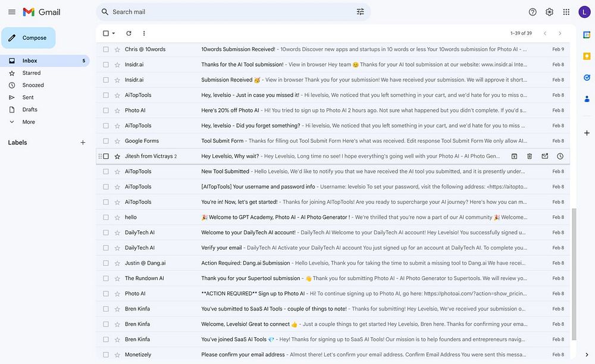This screenshot has width=595, height=364.
Task: Check the Monetizely email checkbox
Action: [106, 355]
